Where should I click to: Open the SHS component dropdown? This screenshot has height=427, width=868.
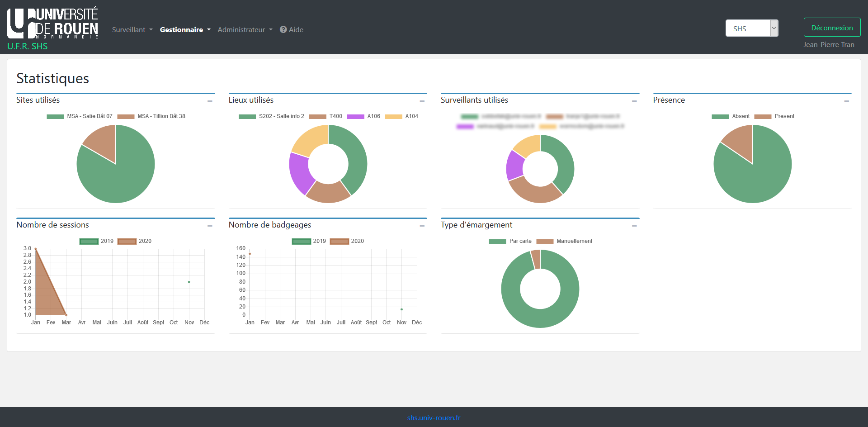coord(751,28)
